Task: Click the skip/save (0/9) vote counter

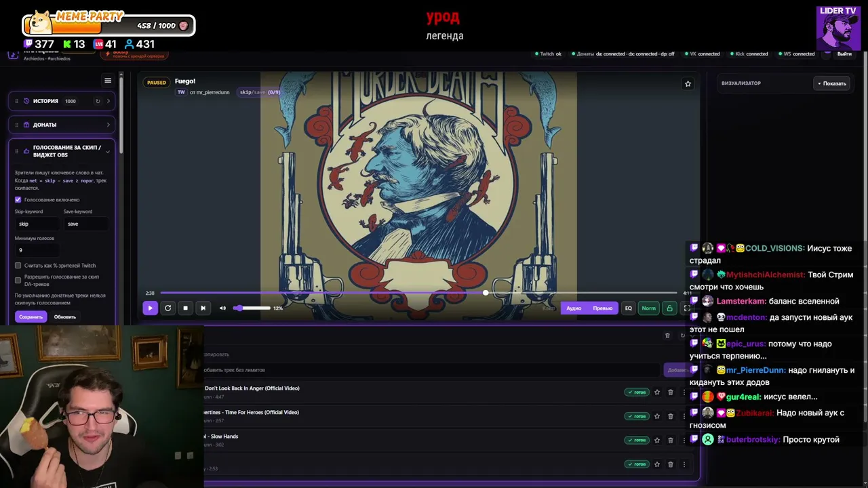Action: (260, 92)
